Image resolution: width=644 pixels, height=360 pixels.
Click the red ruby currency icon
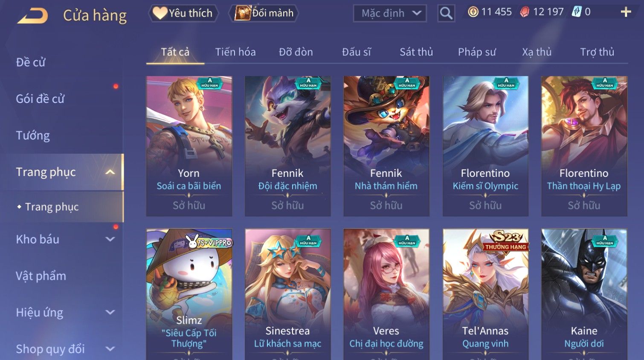point(525,12)
